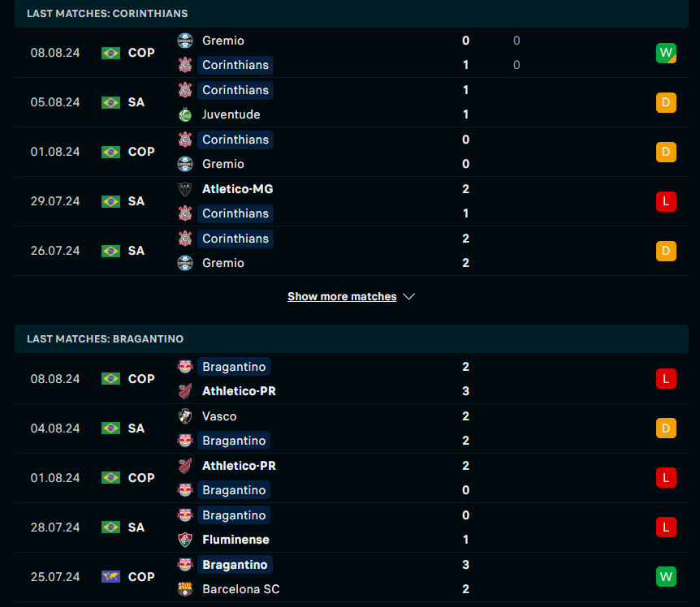This screenshot has width=700, height=607.
Task: Click the flag icon beside 25.07.24 COP
Action: point(110,577)
